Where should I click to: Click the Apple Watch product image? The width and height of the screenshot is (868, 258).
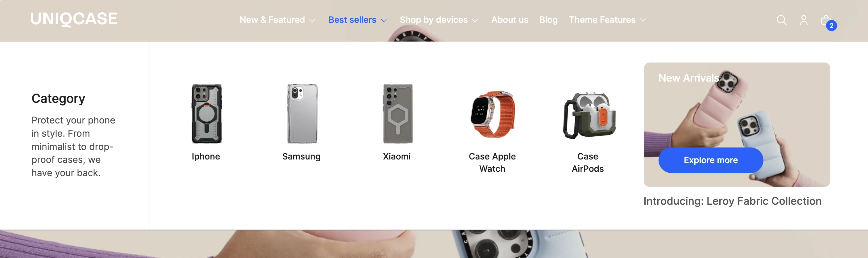point(493,114)
